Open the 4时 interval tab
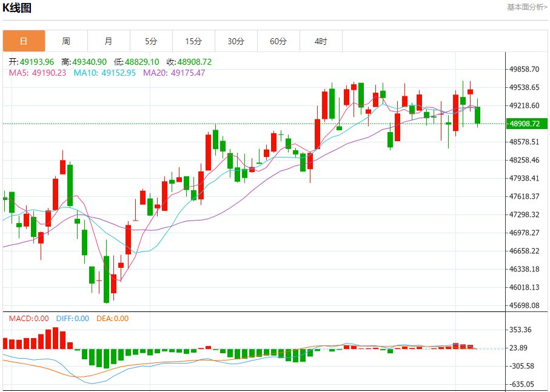Screen dimensions: 550x392 pos(321,41)
